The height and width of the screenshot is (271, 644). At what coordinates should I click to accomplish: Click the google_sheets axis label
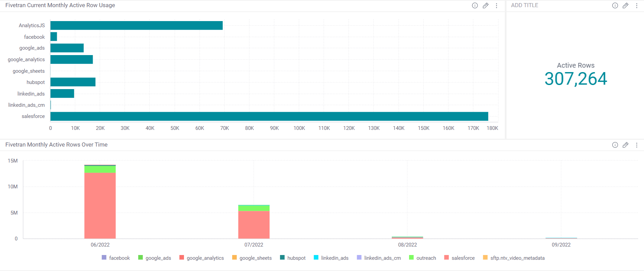click(x=29, y=71)
